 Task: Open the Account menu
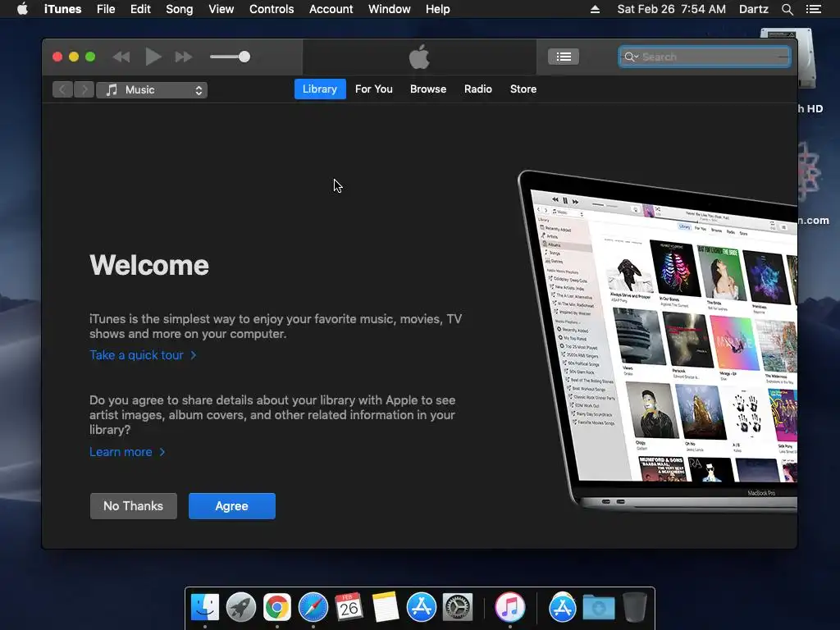pos(331,9)
